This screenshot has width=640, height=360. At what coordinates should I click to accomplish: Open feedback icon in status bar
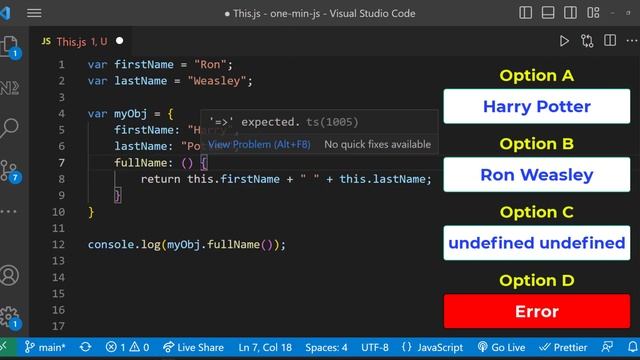607,347
